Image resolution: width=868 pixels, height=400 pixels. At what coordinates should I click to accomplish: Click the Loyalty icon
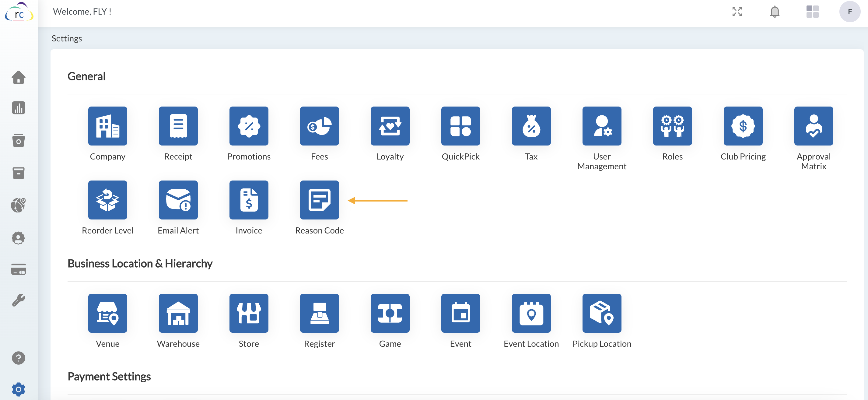(390, 126)
